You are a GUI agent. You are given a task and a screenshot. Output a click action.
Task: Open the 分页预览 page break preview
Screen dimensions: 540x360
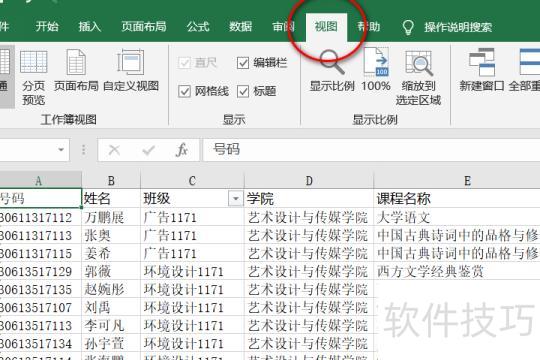click(x=33, y=78)
